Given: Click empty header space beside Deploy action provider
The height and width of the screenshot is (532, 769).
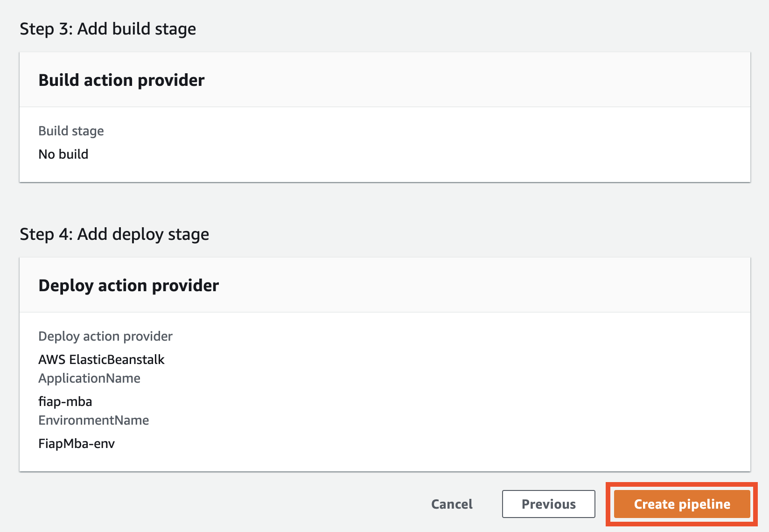Looking at the screenshot, I should (x=467, y=286).
